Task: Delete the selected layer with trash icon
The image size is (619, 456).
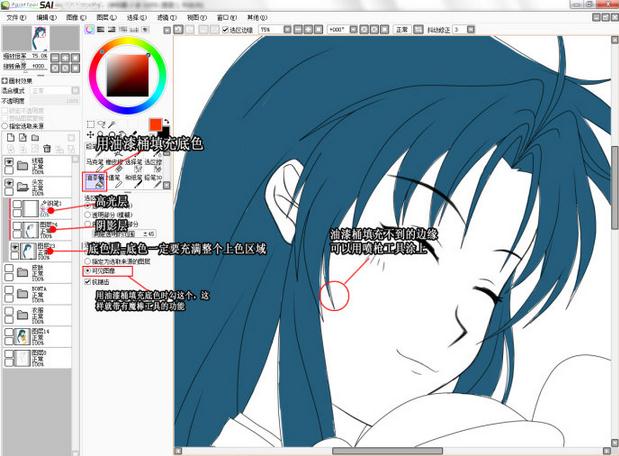Action: click(47, 148)
